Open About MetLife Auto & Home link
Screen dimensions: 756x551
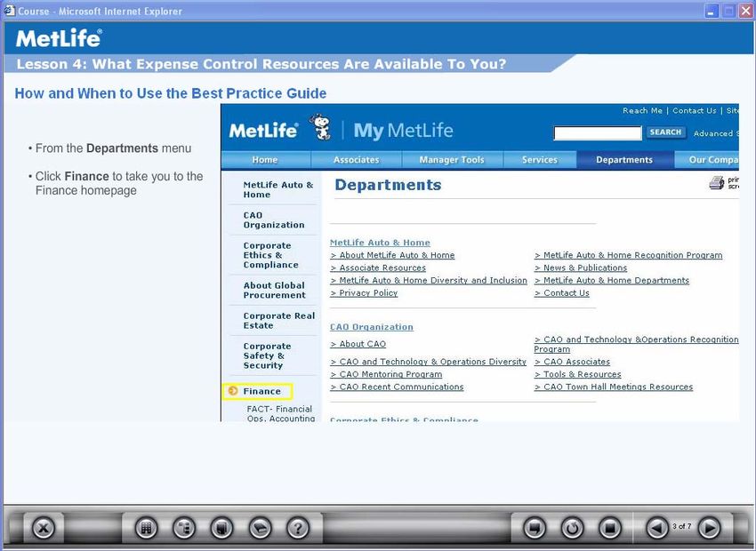click(392, 255)
